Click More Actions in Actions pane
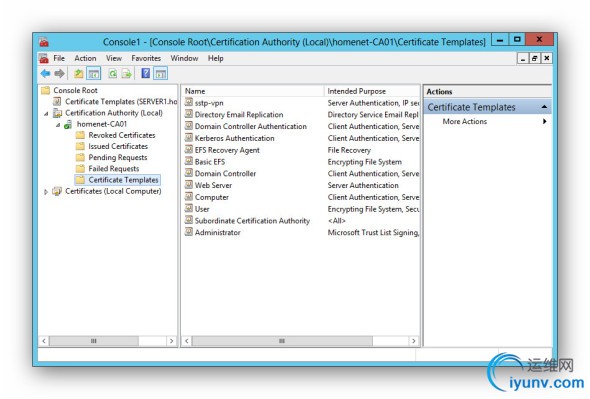590x399 pixels. (465, 121)
